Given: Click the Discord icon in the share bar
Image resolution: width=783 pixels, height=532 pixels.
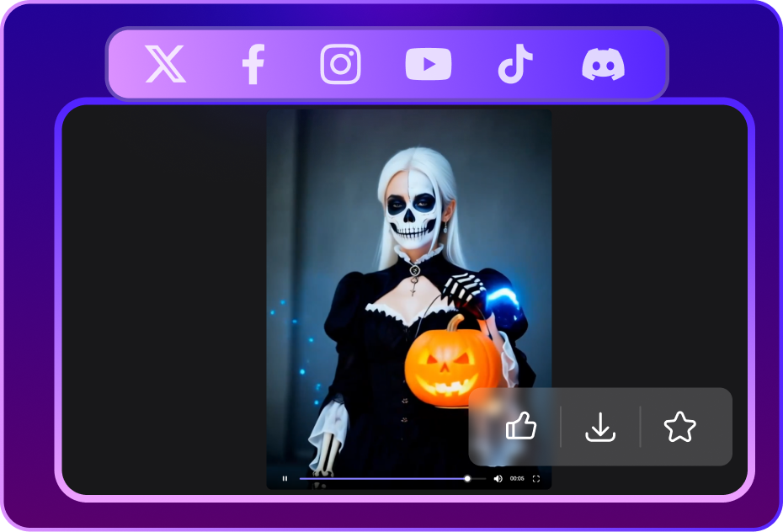Looking at the screenshot, I should click(605, 63).
